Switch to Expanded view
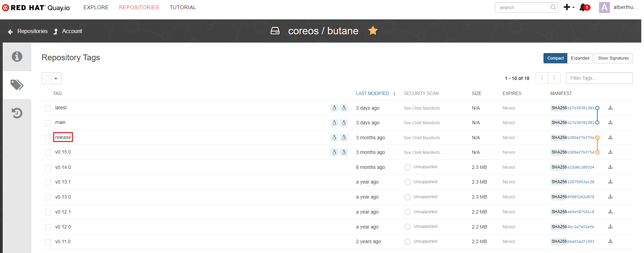Image resolution: width=644 pixels, height=253 pixels. [580, 58]
